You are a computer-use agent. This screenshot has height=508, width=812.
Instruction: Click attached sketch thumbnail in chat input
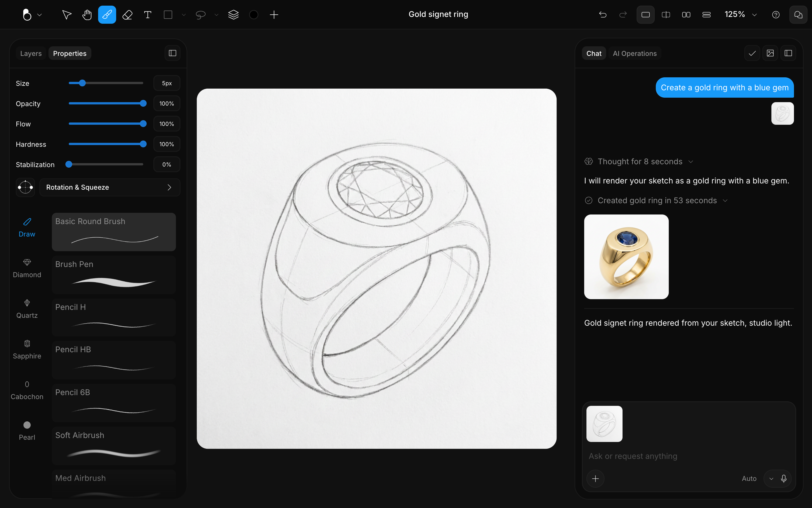pyautogui.click(x=604, y=424)
